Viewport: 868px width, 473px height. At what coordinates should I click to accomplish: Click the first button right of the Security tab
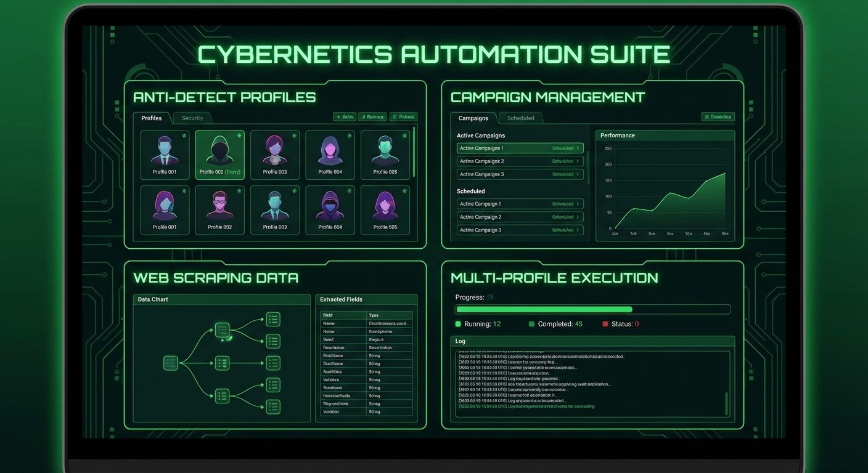point(344,117)
